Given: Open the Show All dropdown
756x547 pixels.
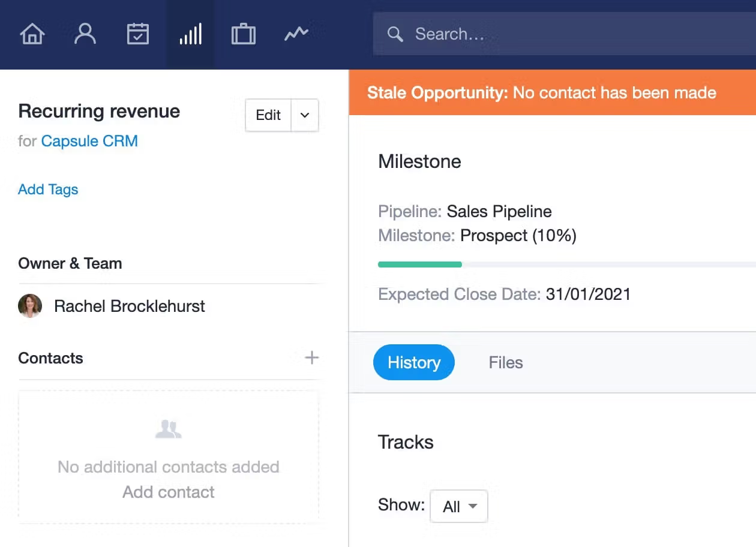Looking at the screenshot, I should [x=459, y=506].
